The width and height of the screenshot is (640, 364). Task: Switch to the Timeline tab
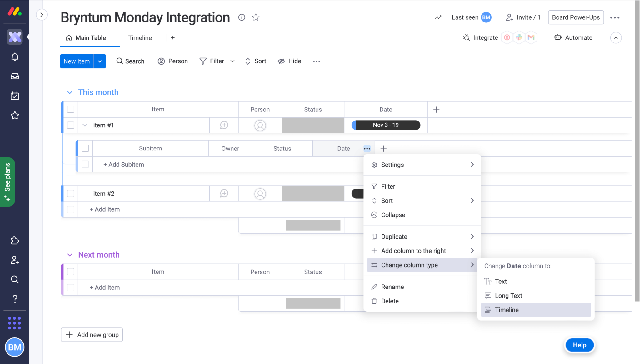[x=140, y=38]
